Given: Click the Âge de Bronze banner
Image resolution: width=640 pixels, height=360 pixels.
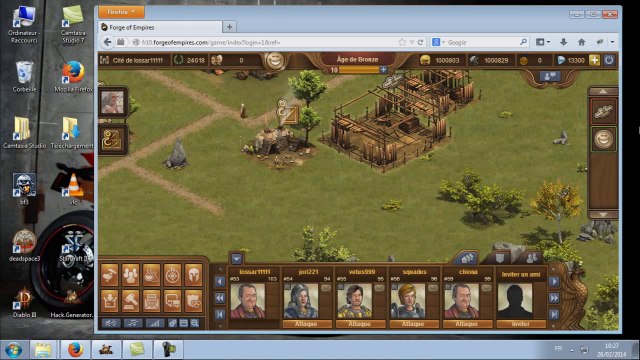Looking at the screenshot, I should (358, 60).
